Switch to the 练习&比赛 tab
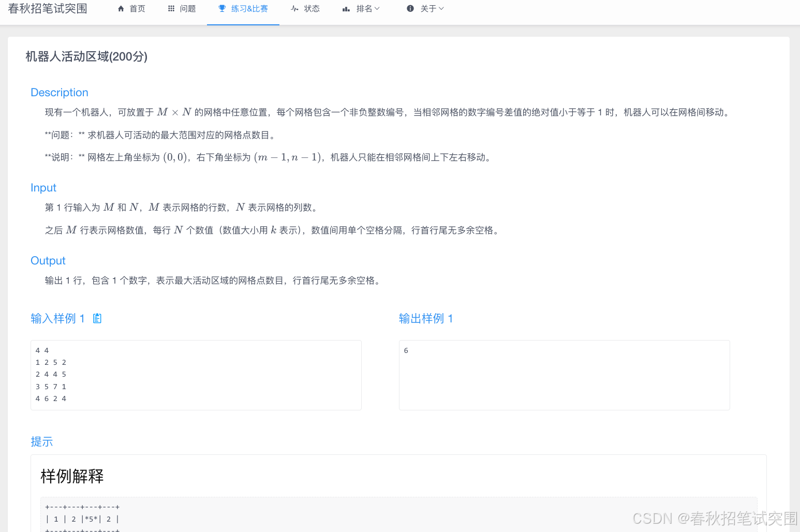Viewport: 800px width, 532px height. (249, 9)
